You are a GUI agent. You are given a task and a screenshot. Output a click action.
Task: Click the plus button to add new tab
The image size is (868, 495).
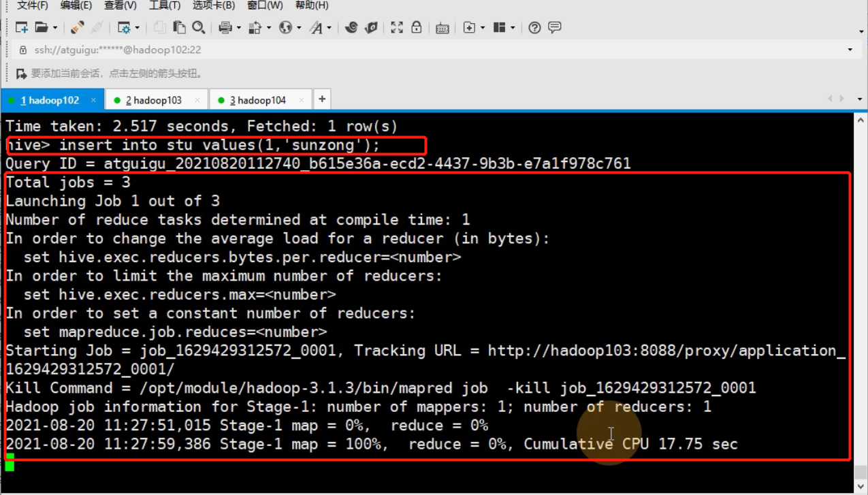pos(322,99)
